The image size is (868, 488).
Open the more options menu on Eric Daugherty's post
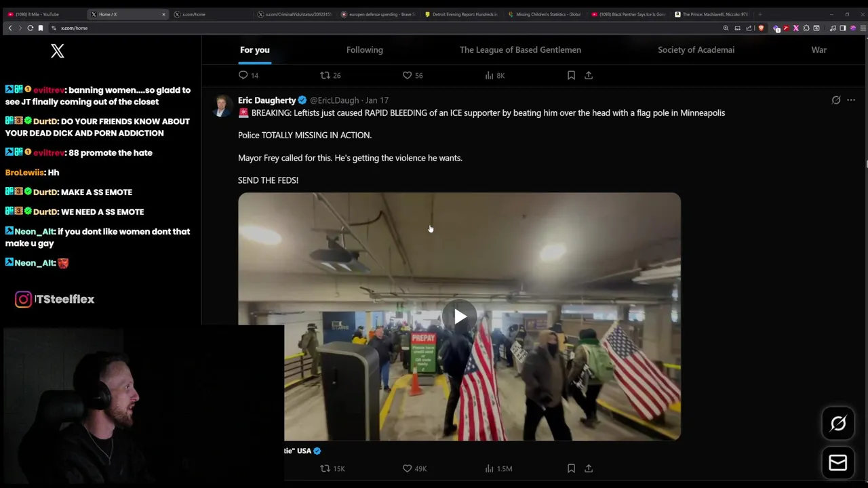851,100
